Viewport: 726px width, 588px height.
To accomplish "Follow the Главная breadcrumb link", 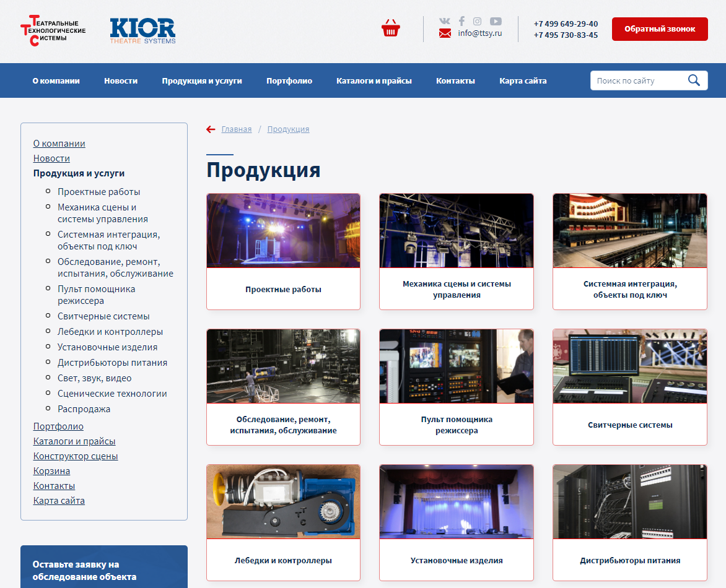I will coord(237,129).
